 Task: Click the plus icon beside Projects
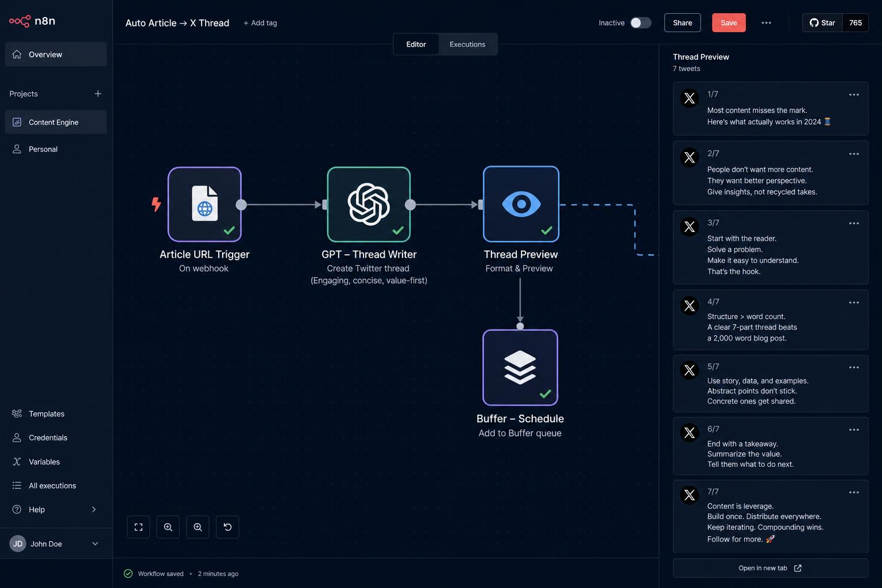pyautogui.click(x=98, y=94)
